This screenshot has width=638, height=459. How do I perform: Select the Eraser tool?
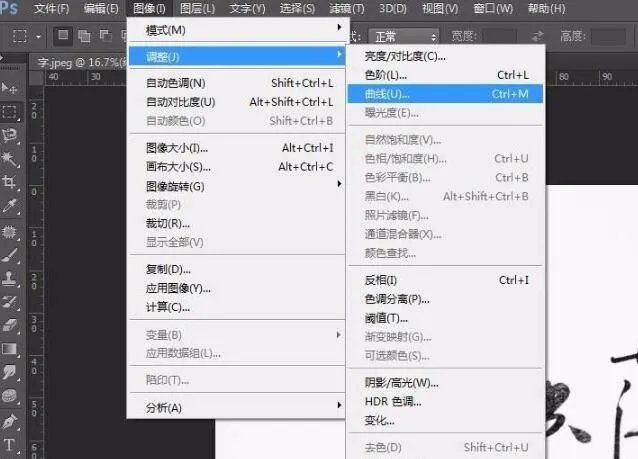[x=9, y=325]
